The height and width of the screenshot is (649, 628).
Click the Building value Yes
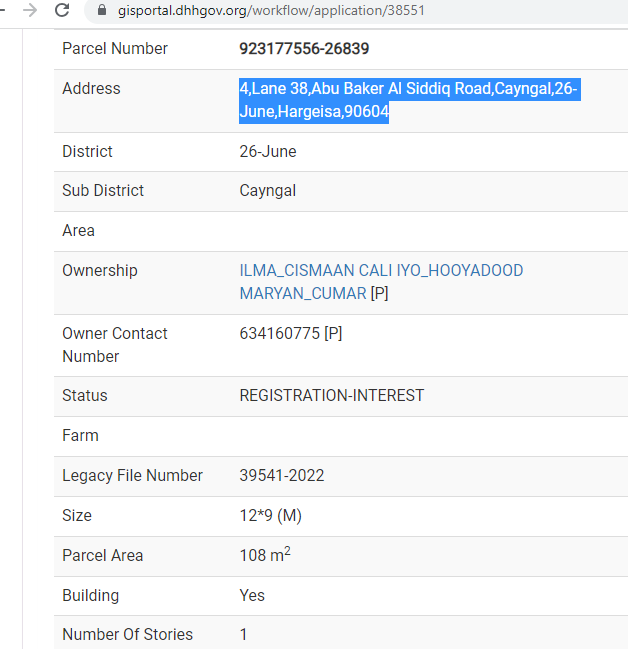point(252,595)
